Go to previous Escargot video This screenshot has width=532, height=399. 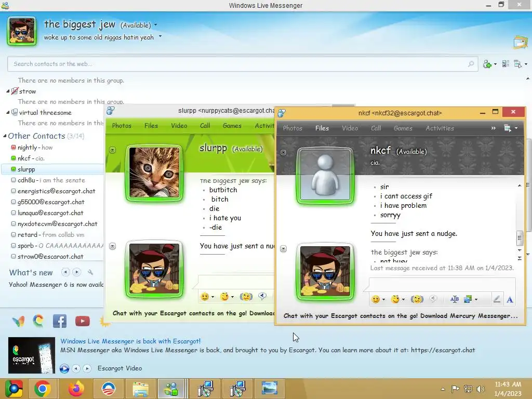(76, 368)
